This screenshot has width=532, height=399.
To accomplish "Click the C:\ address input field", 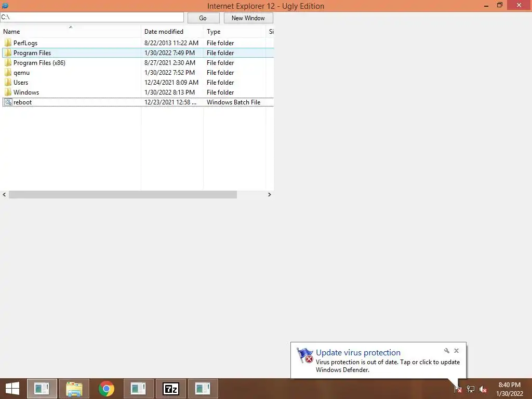I will click(92, 17).
